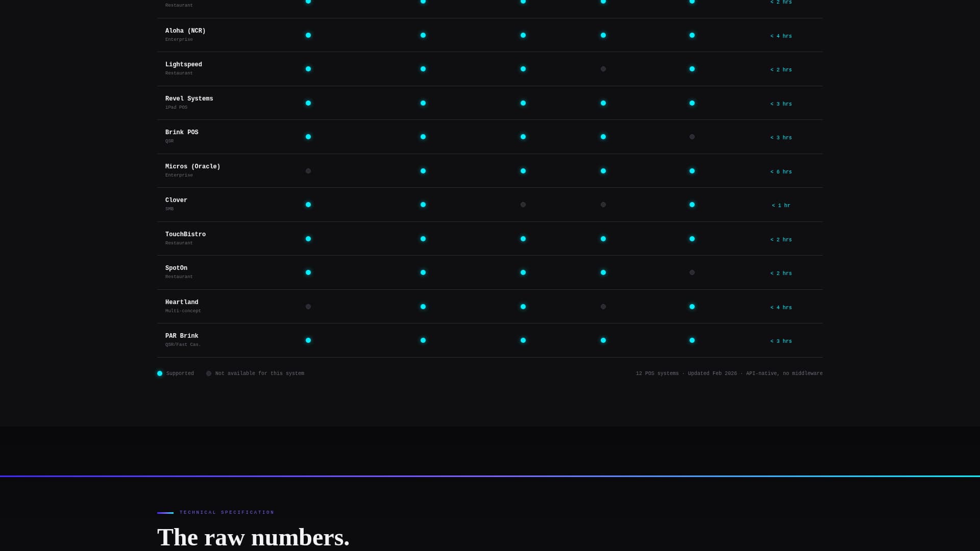The image size is (980, 551).
Task: Click 'Enterprise' subtitle under Micros (Oracle)
Action: (x=179, y=176)
